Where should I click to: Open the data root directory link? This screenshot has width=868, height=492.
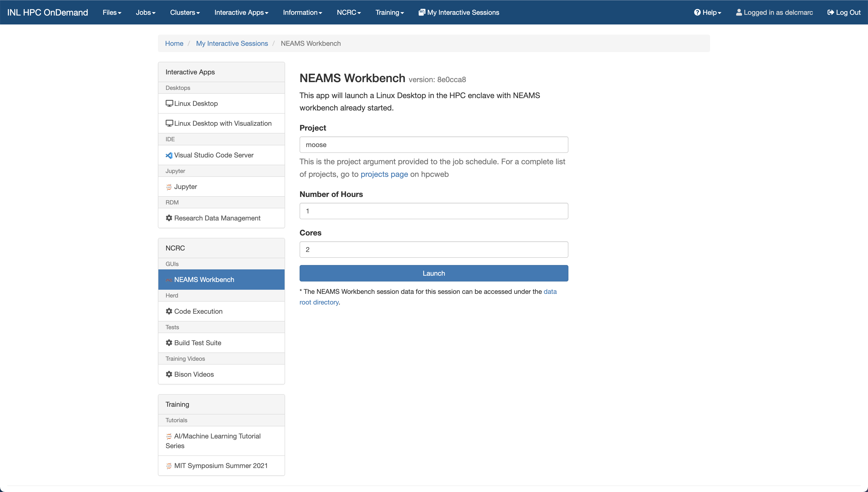pos(550,291)
